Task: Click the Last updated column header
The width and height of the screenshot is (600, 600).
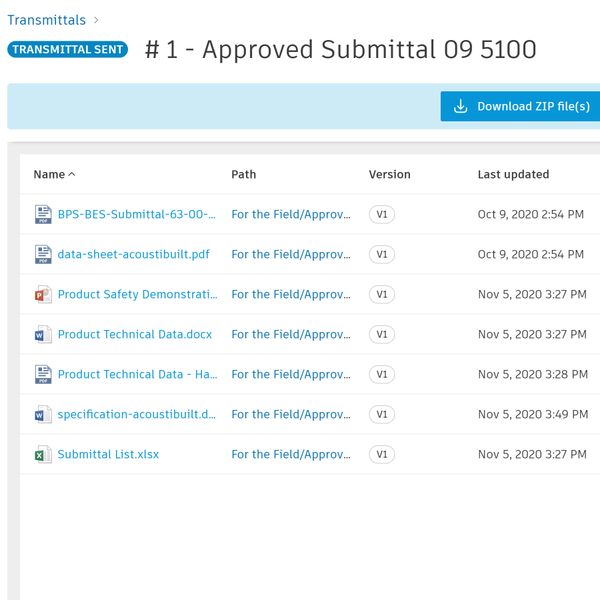Action: tap(513, 174)
